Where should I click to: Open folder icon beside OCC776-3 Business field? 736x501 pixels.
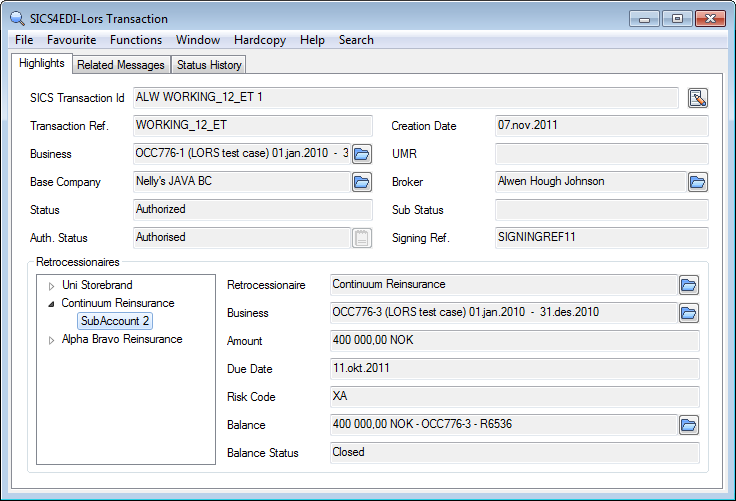pyautogui.click(x=689, y=313)
